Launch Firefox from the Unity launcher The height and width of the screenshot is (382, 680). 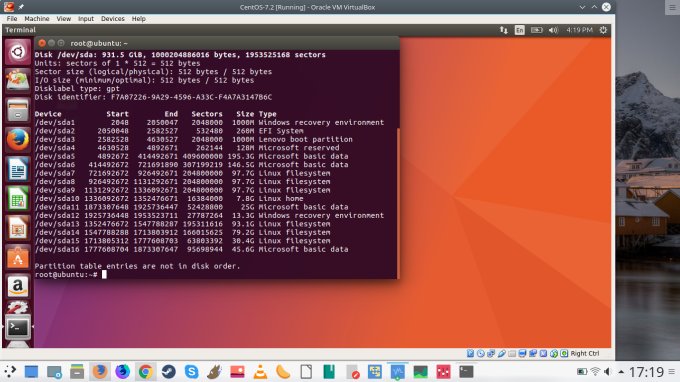point(18,140)
